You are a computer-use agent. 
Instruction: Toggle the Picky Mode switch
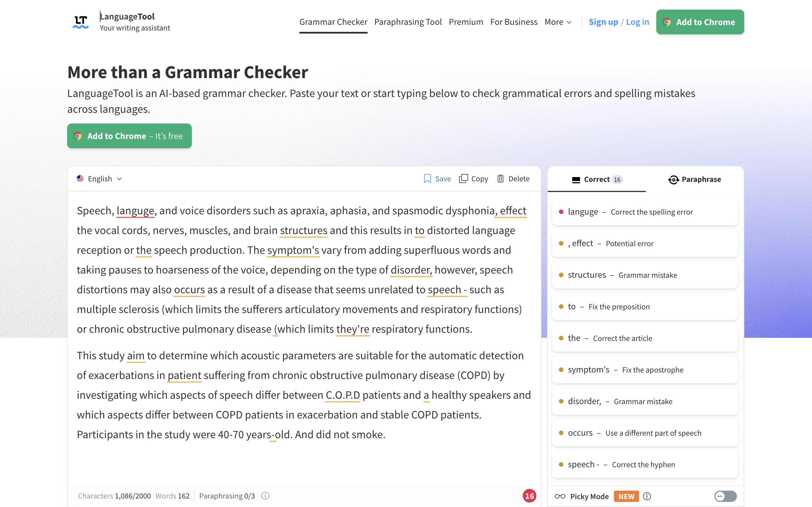725,496
